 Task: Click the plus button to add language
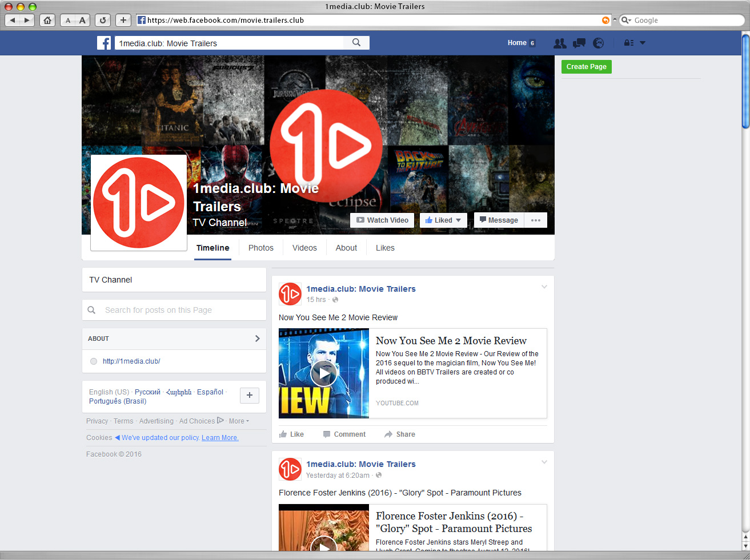[250, 395]
